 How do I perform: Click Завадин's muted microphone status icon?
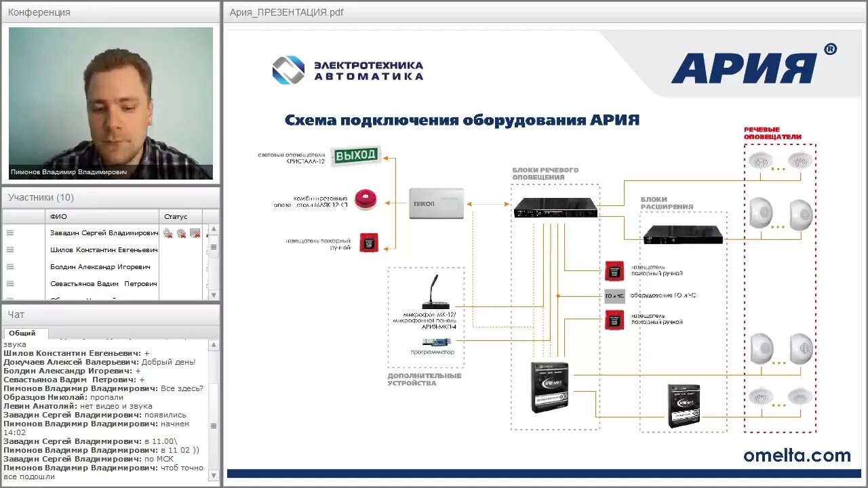[168, 233]
